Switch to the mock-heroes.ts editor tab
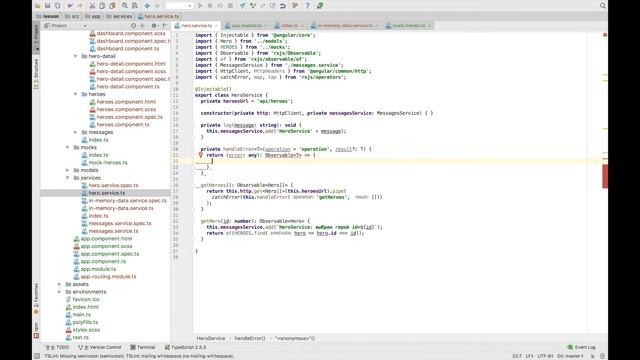 tap(408, 26)
